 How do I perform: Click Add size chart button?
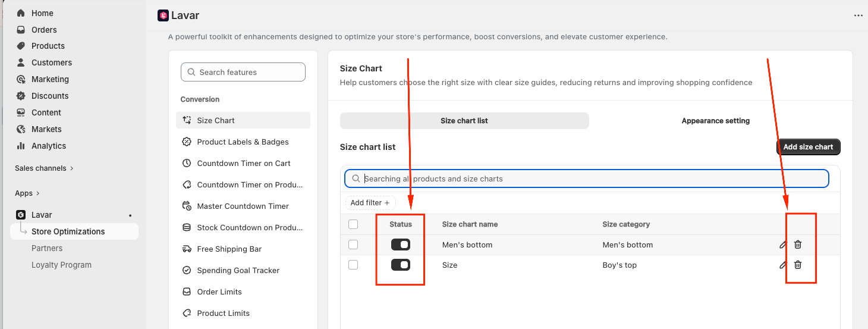click(x=808, y=147)
